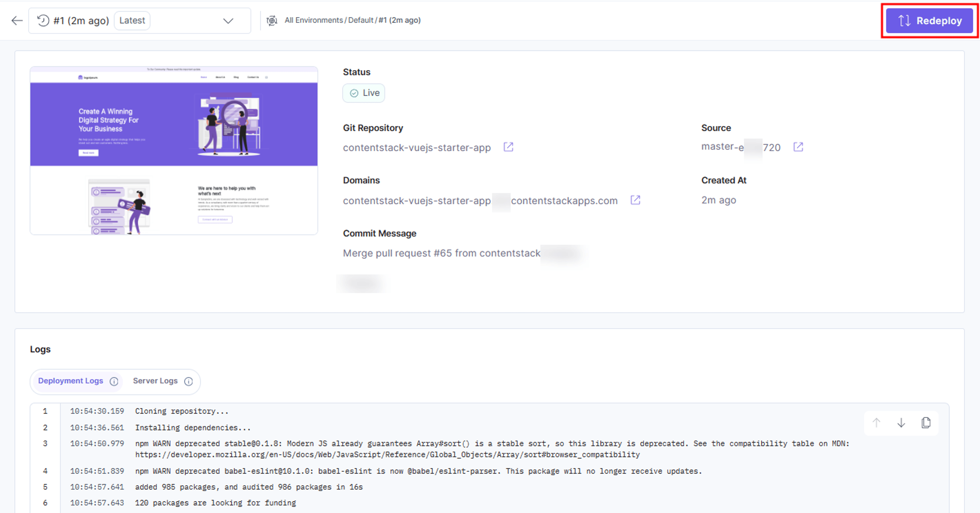The image size is (980, 513).
Task: Copy logs using the clipboard icon
Action: tap(926, 423)
